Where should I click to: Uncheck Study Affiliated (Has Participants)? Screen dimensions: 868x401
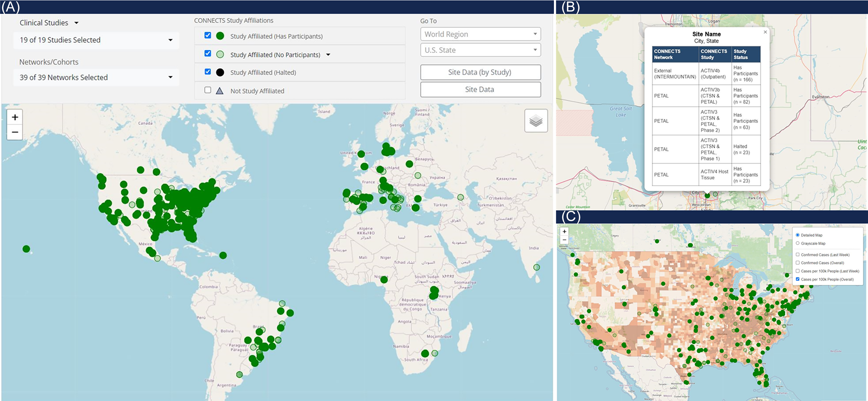point(208,35)
